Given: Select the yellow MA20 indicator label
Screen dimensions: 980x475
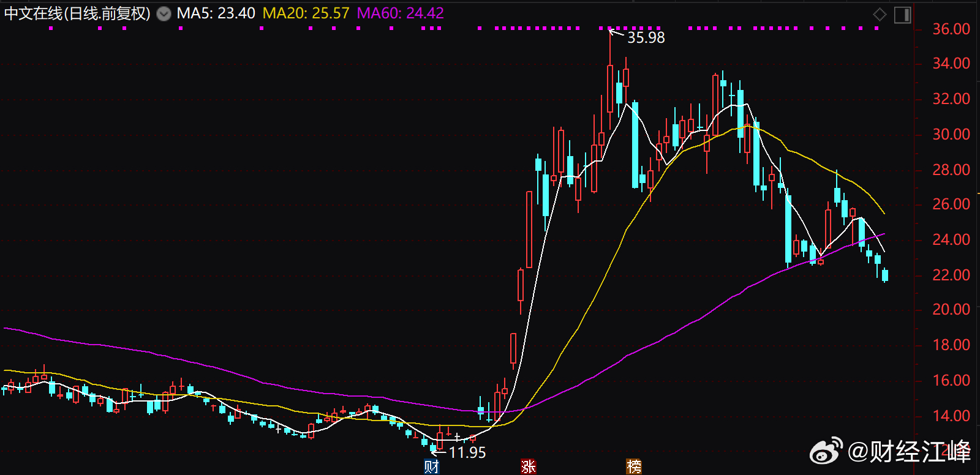Looking at the screenshot, I should [306, 13].
